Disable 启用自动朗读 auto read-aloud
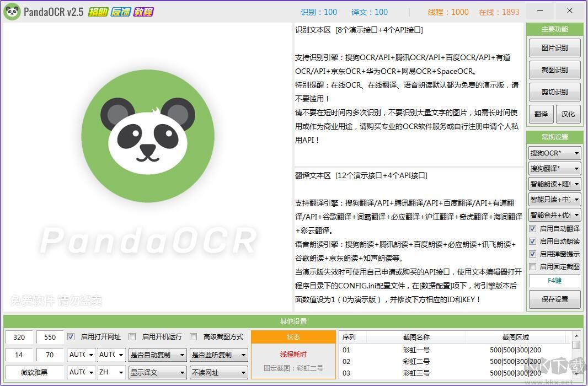This screenshot has height=386, width=588. click(x=533, y=242)
